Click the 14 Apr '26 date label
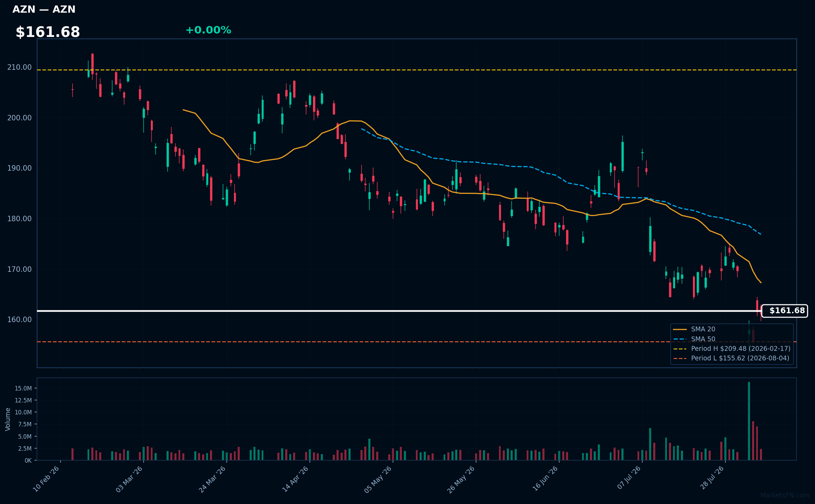815x504 pixels. 295,479
